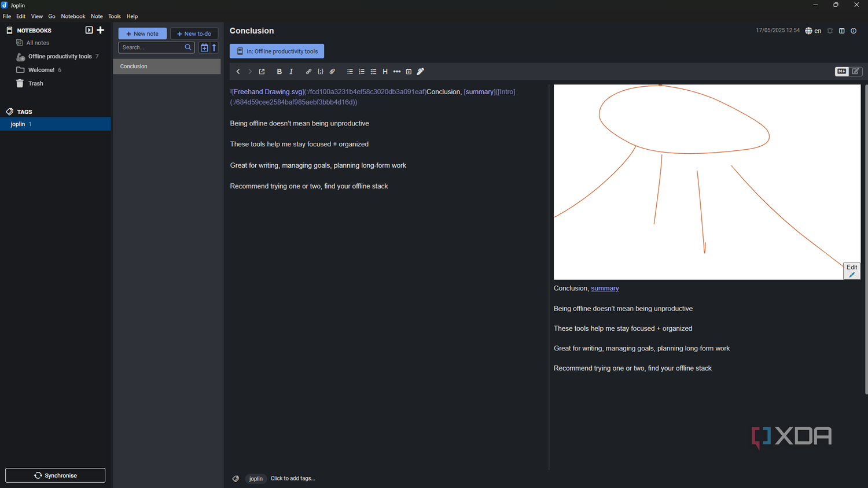Insert a horizontal rule
868x488 pixels.
pos(397,72)
